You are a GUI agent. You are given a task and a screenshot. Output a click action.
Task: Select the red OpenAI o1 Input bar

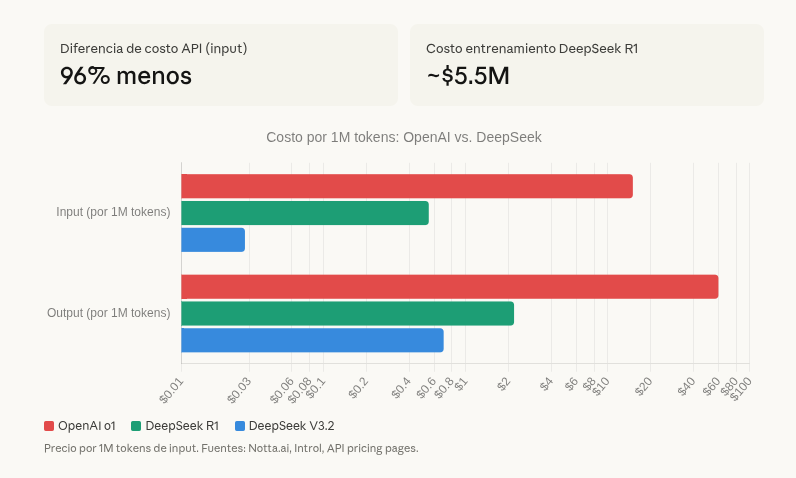[x=406, y=186]
